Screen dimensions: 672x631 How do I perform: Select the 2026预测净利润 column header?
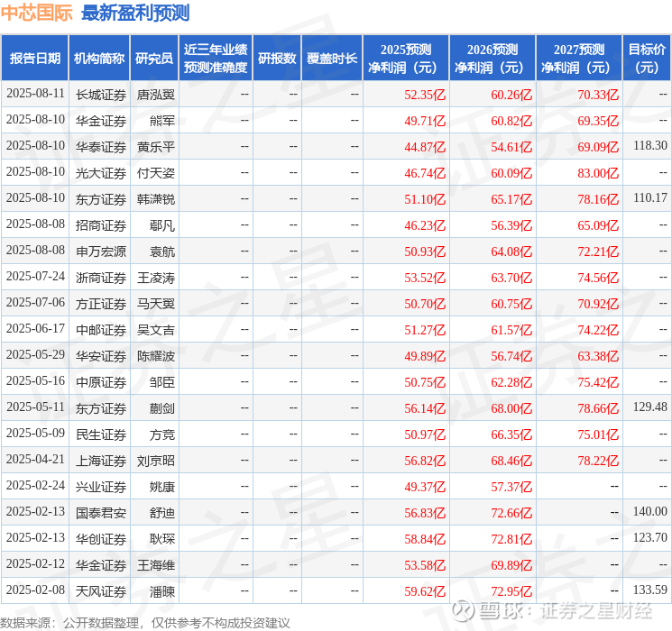(x=492, y=58)
